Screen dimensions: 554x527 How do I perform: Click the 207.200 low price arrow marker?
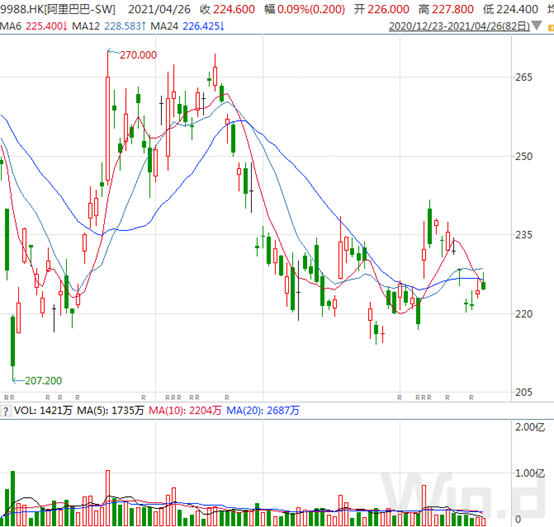(x=37, y=380)
